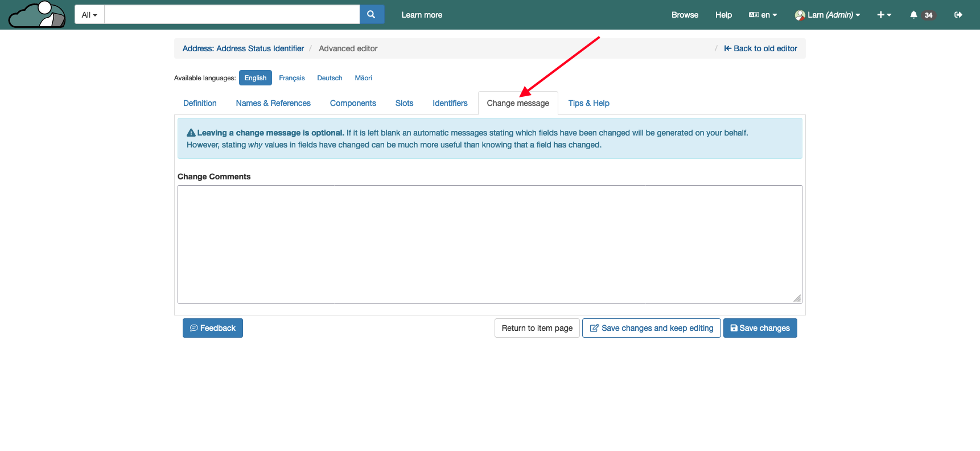The height and width of the screenshot is (451, 980).
Task: Click Return to item page
Action: (x=537, y=328)
